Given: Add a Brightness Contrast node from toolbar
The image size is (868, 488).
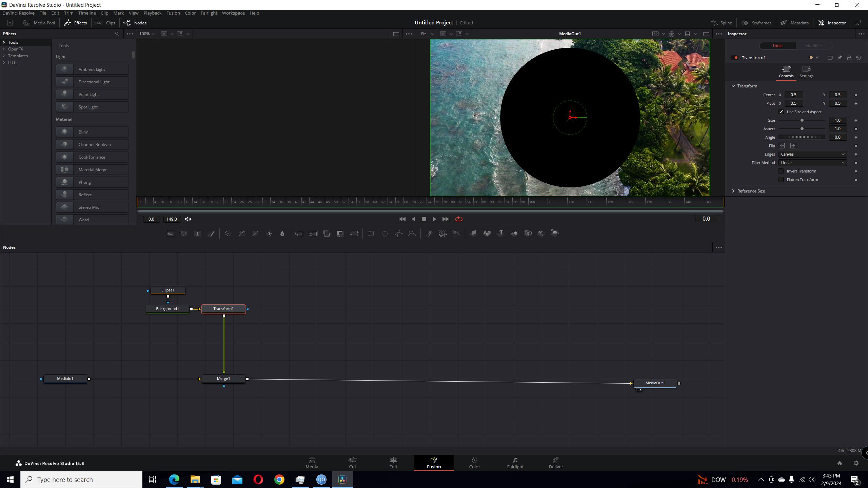Looking at the screenshot, I should click(x=269, y=233).
